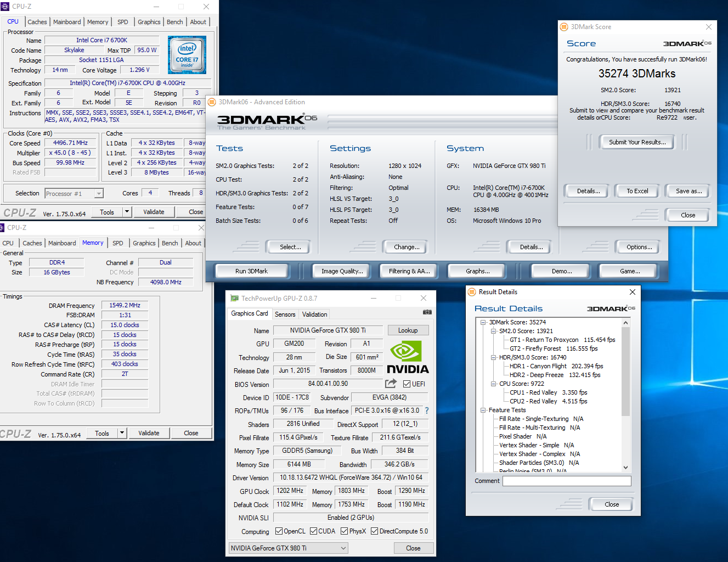Click the Result Details window title icon

coord(472,292)
